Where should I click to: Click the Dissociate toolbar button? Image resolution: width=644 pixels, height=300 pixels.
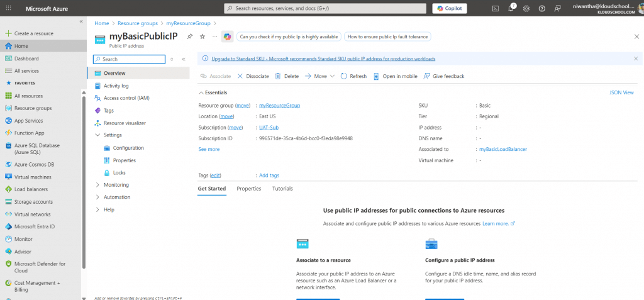click(253, 76)
